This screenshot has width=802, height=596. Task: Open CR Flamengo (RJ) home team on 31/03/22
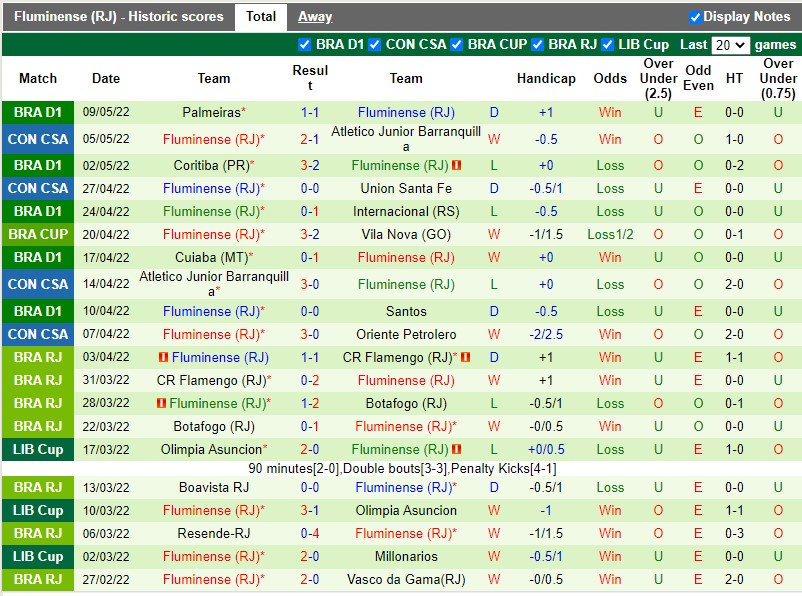pyautogui.click(x=211, y=380)
